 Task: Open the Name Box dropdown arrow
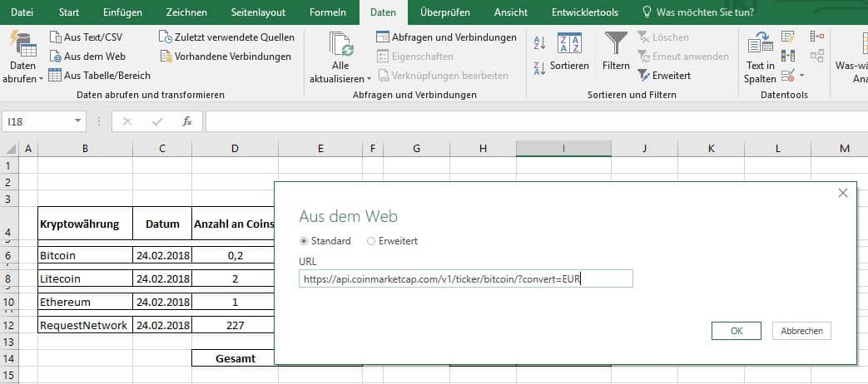point(78,121)
